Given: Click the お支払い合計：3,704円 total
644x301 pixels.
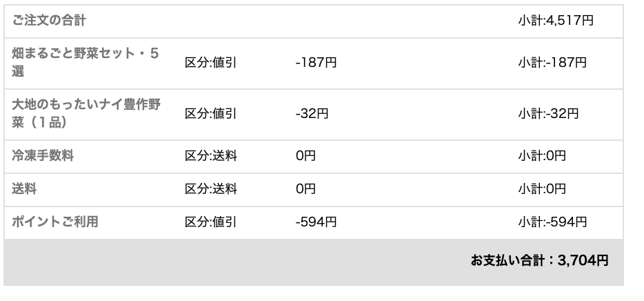Looking at the screenshot, I should (539, 261).
